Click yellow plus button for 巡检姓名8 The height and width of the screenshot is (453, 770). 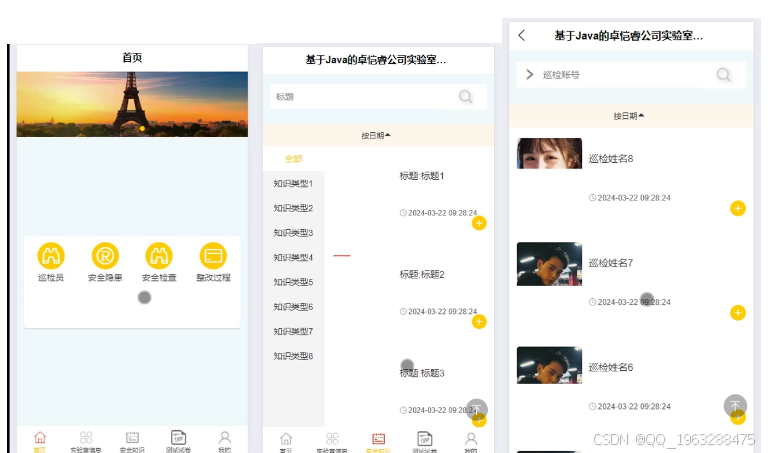[738, 208]
